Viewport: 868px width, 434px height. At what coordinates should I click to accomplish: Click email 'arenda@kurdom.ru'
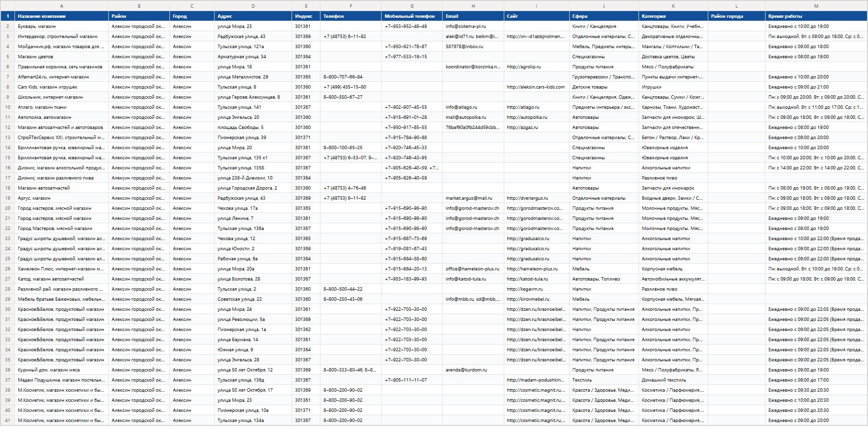tap(473, 370)
